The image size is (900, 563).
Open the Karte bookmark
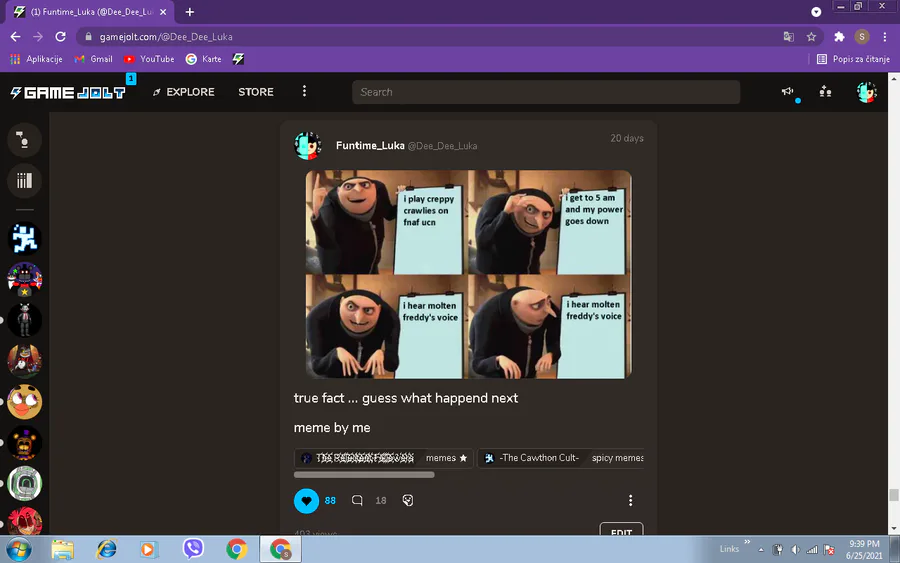tap(204, 59)
